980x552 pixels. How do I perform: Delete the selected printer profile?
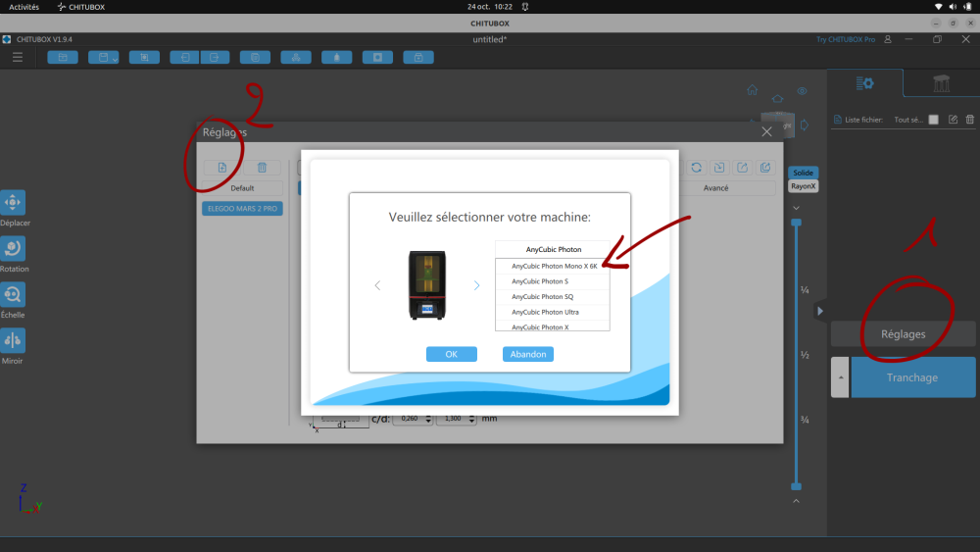(x=262, y=168)
